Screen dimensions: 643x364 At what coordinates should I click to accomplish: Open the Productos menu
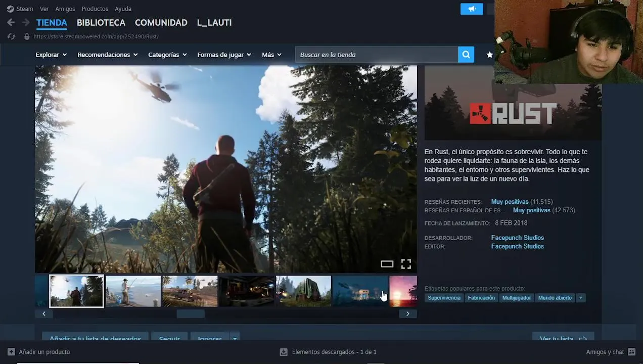95,9
